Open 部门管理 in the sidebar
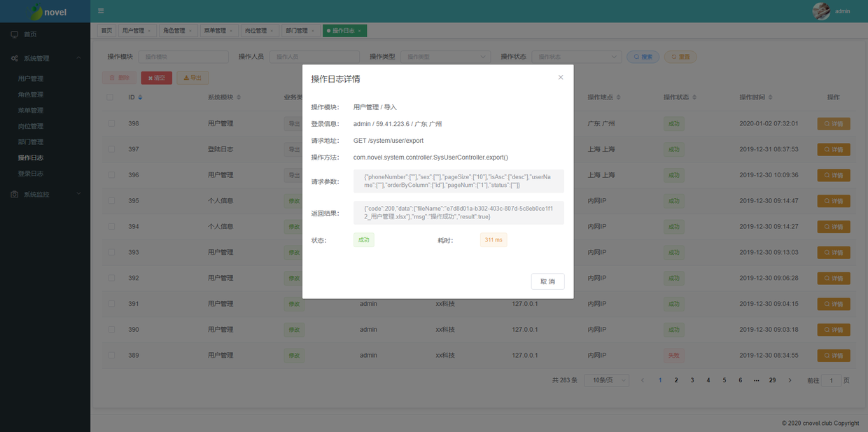Screen dimensions: 868x432 (31, 142)
